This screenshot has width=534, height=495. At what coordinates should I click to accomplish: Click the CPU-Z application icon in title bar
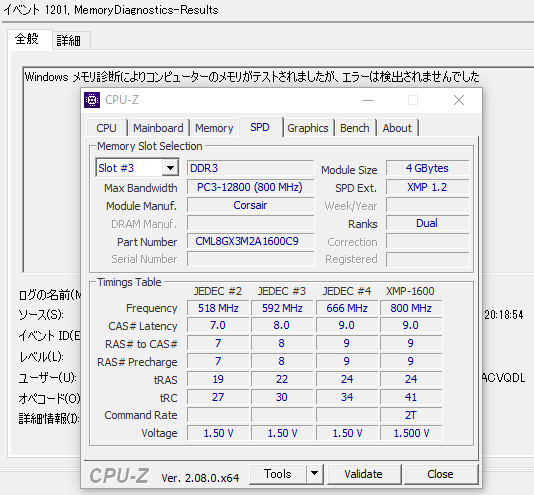click(92, 100)
